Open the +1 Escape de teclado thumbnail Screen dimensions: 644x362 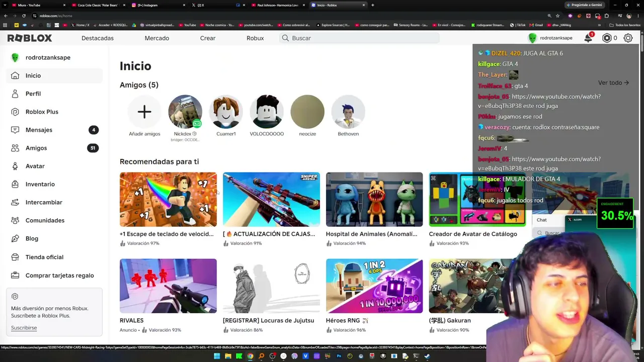pyautogui.click(x=168, y=200)
